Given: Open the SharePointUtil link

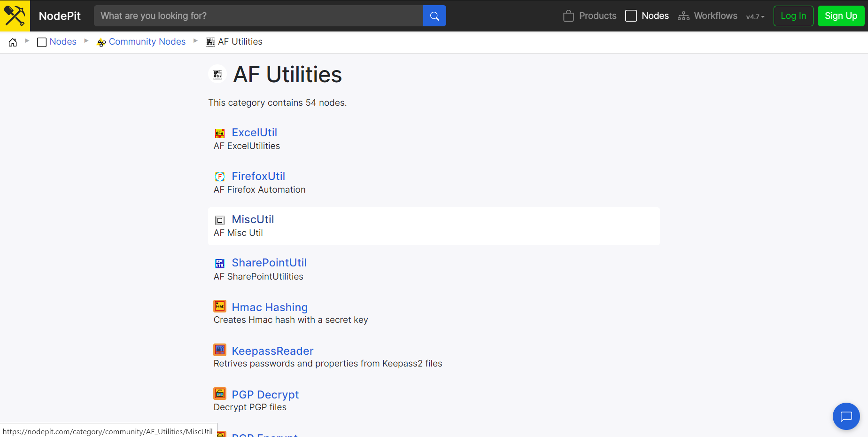Looking at the screenshot, I should [269, 263].
